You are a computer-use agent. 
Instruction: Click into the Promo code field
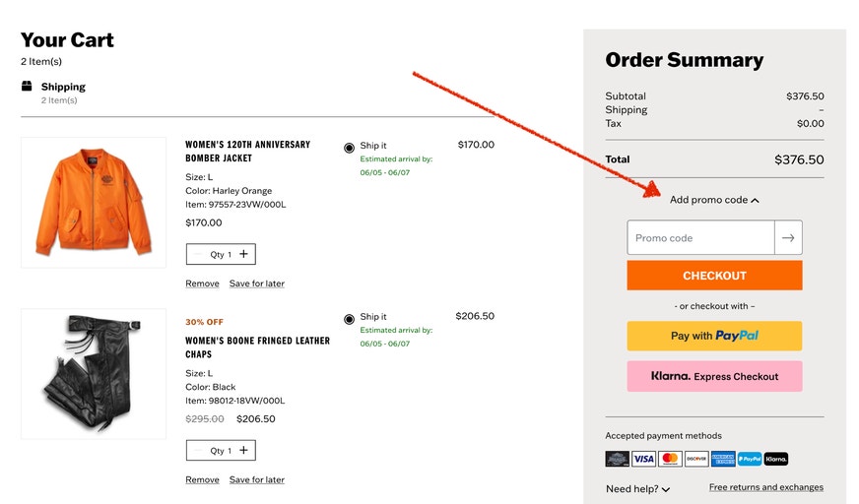pyautogui.click(x=700, y=237)
